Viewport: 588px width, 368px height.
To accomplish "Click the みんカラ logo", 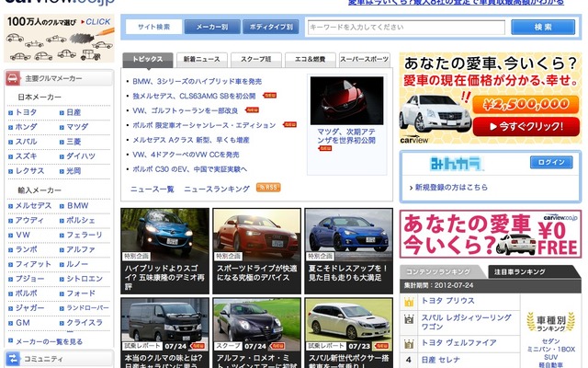I will pos(457,164).
